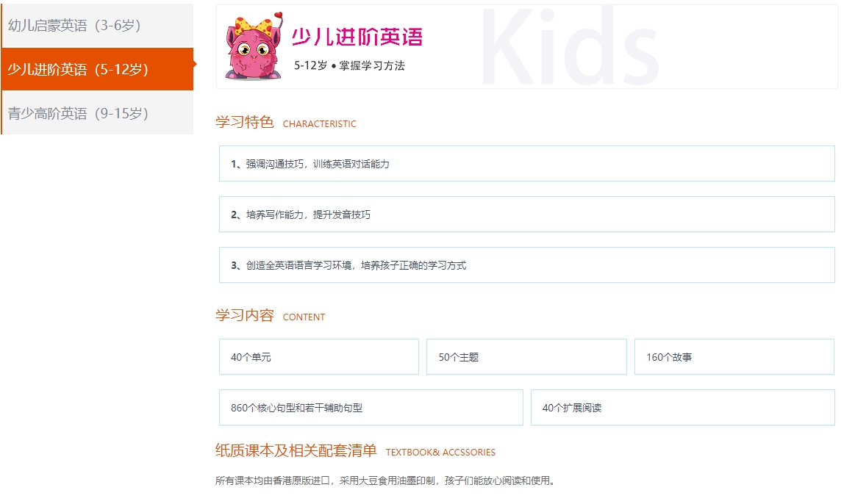
Task: Select the 学习特色 section heading
Action: pos(244,122)
